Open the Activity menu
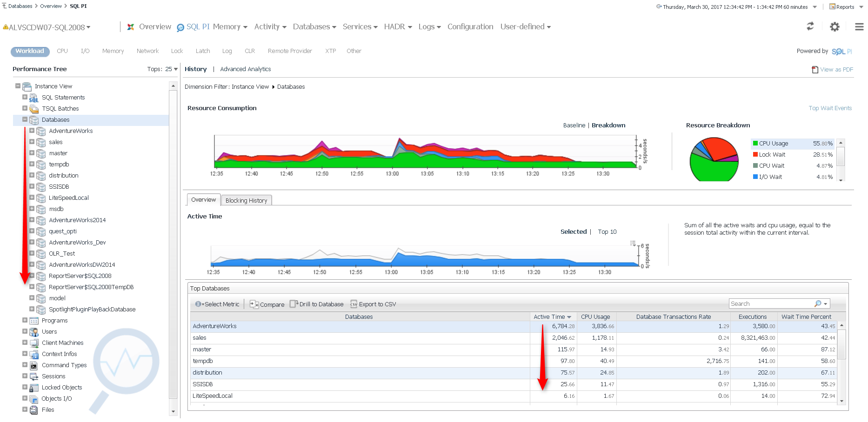Image resolution: width=868 pixels, height=422 pixels. pos(270,27)
